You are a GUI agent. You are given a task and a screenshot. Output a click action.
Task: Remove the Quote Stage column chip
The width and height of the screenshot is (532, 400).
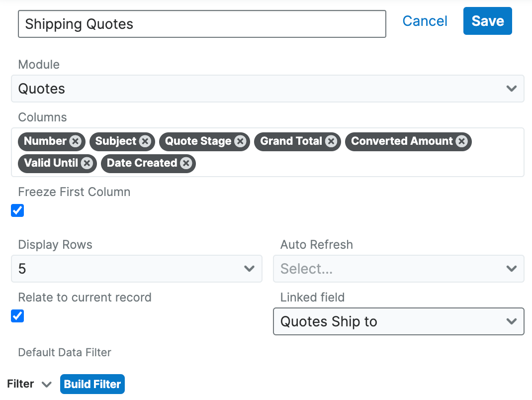240,141
